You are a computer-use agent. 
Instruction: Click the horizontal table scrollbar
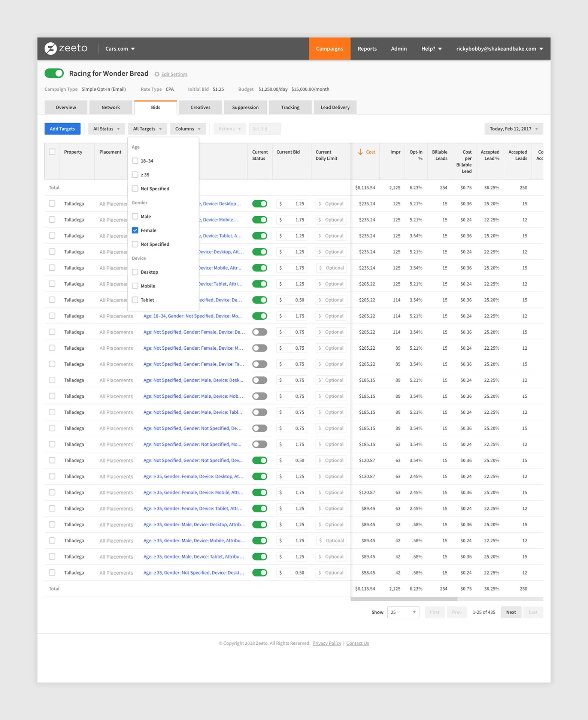[x=404, y=599]
